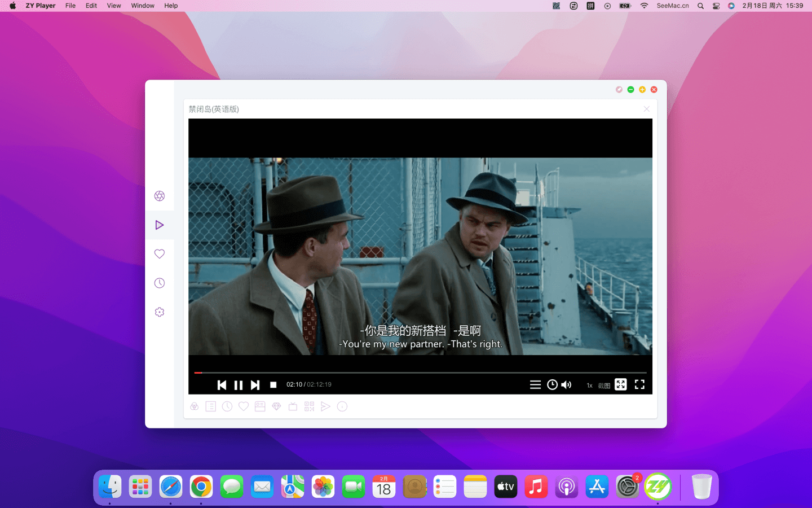Open the timer clock in player controls
The image size is (812, 508).
(552, 385)
